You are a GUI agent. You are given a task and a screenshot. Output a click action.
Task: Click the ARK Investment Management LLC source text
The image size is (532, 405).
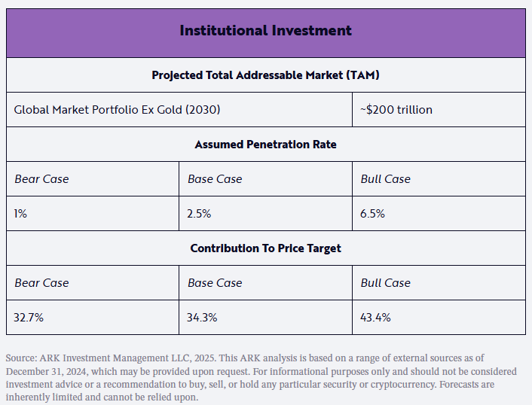click(121, 358)
